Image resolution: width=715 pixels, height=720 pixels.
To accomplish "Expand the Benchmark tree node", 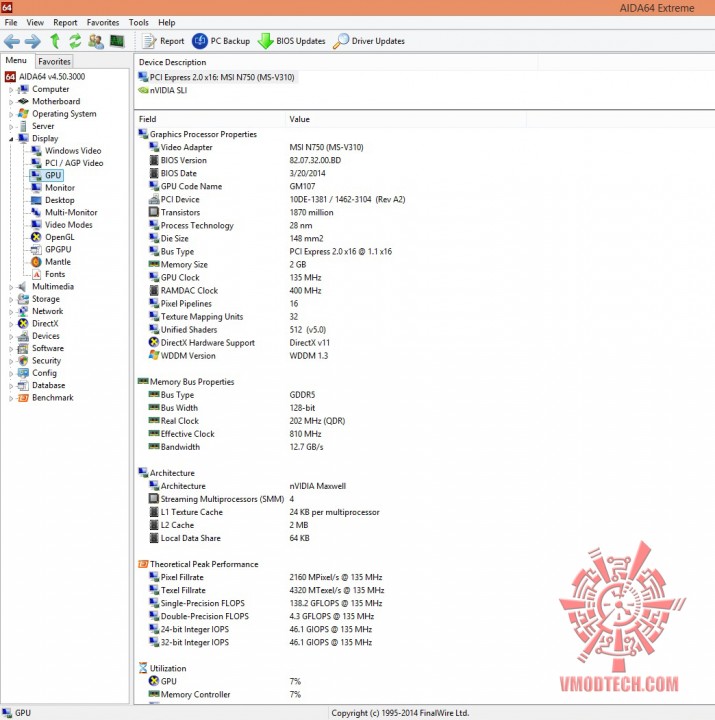I will pos(11,398).
